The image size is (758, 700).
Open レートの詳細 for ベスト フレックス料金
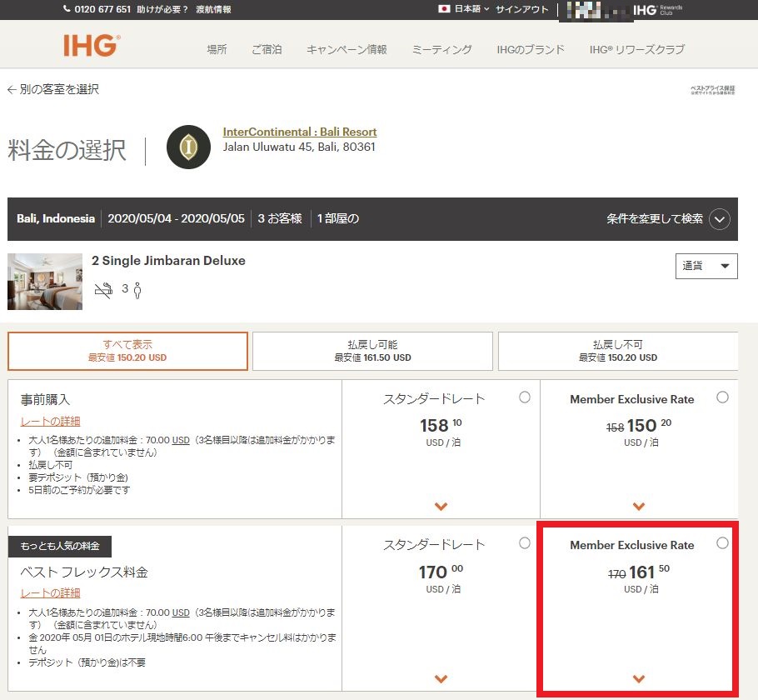[50, 593]
